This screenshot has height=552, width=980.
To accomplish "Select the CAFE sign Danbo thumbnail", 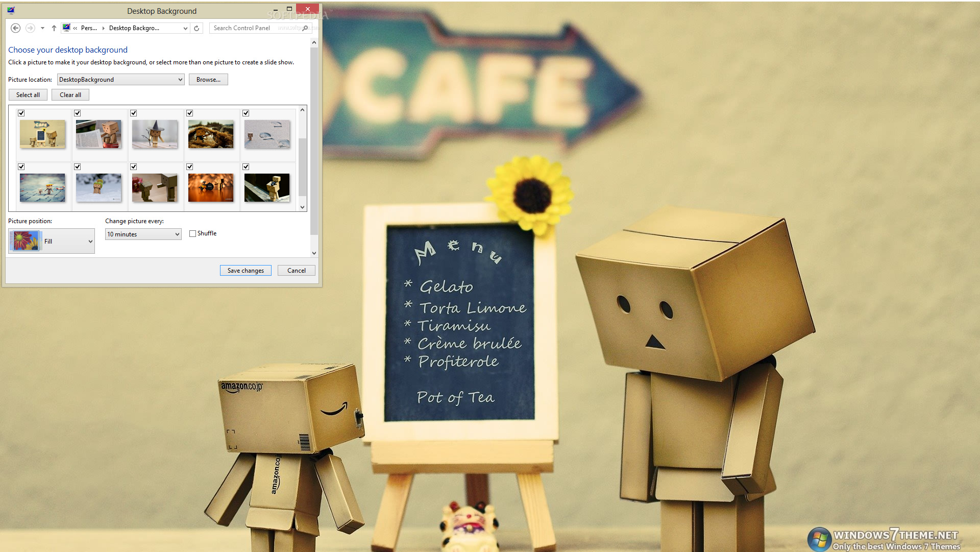I will coord(42,134).
